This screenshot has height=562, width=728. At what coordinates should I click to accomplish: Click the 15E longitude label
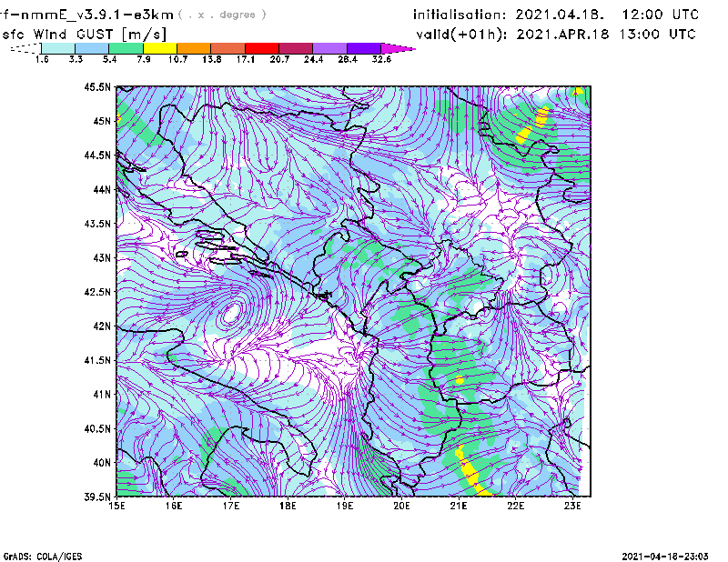click(116, 506)
